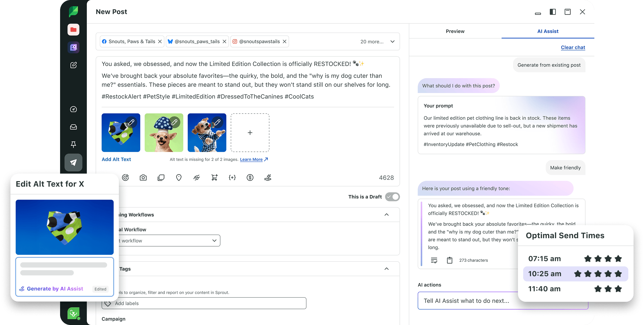Expand the profile picker chevron
The height and width of the screenshot is (325, 644).
(x=393, y=41)
